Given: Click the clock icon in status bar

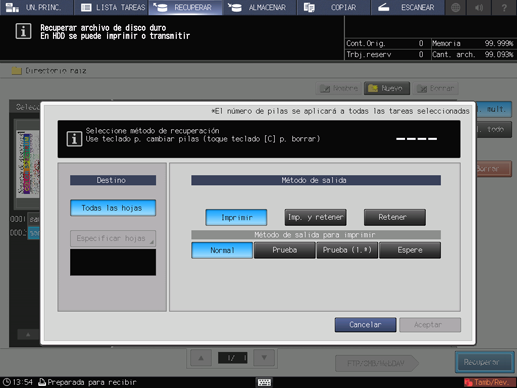Looking at the screenshot, I should tap(6, 382).
